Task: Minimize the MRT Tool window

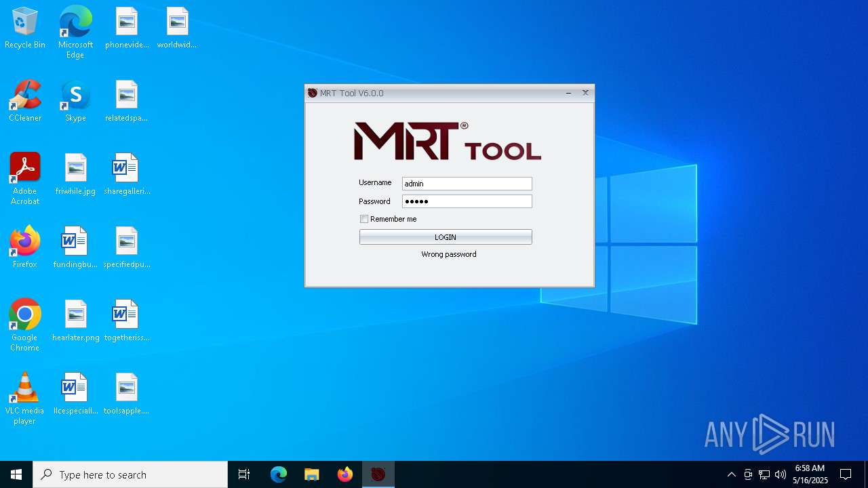Action: [x=568, y=93]
